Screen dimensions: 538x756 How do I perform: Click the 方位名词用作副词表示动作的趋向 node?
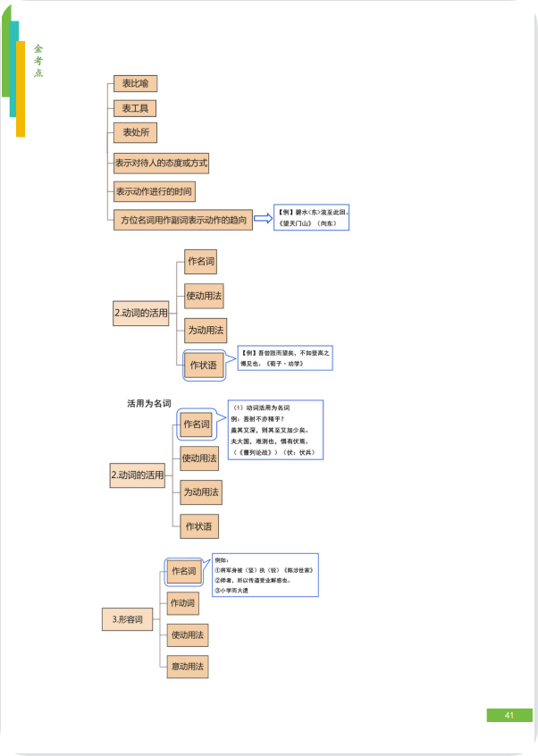click(x=183, y=220)
